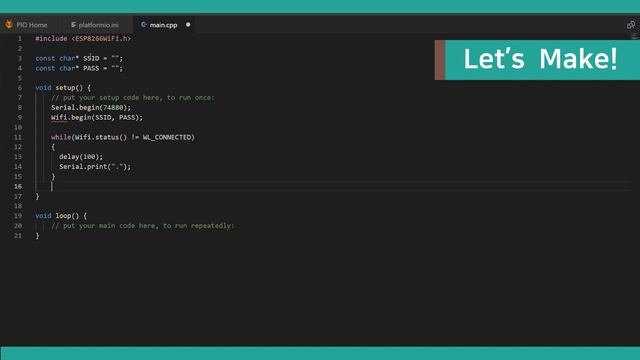Click the void setup() line
The width and height of the screenshot is (640, 360).
click(63, 88)
